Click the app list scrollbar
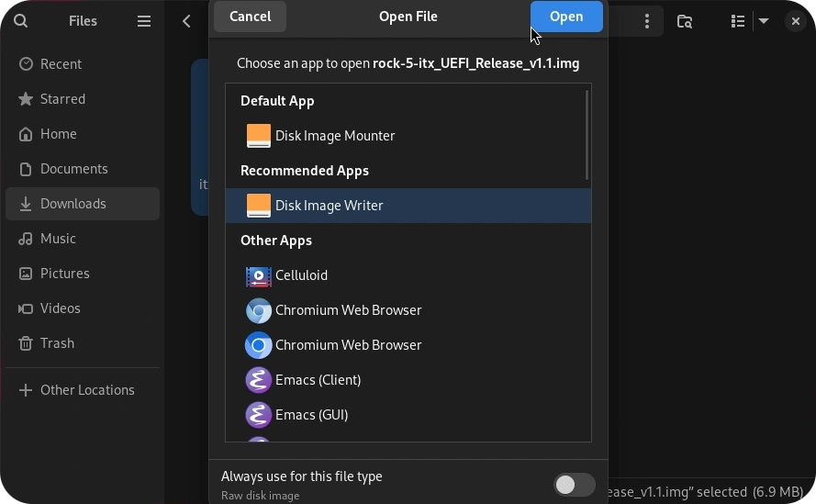 click(587, 135)
